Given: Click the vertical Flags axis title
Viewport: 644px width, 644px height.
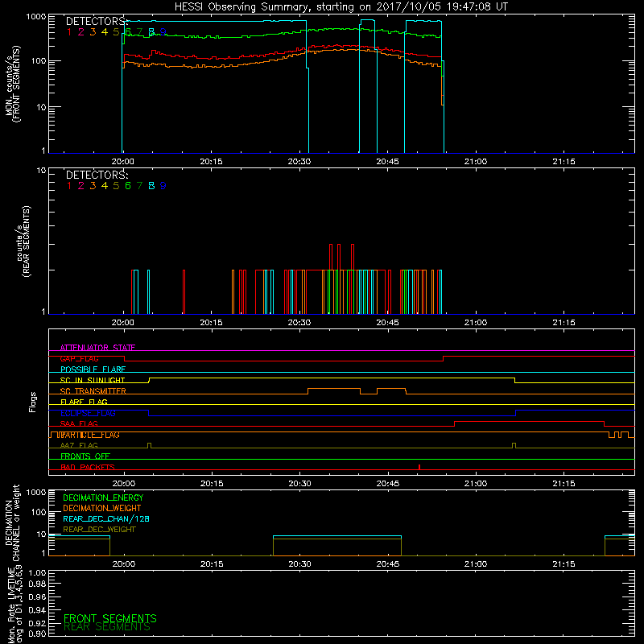Looking at the screenshot, I should 33,402.
